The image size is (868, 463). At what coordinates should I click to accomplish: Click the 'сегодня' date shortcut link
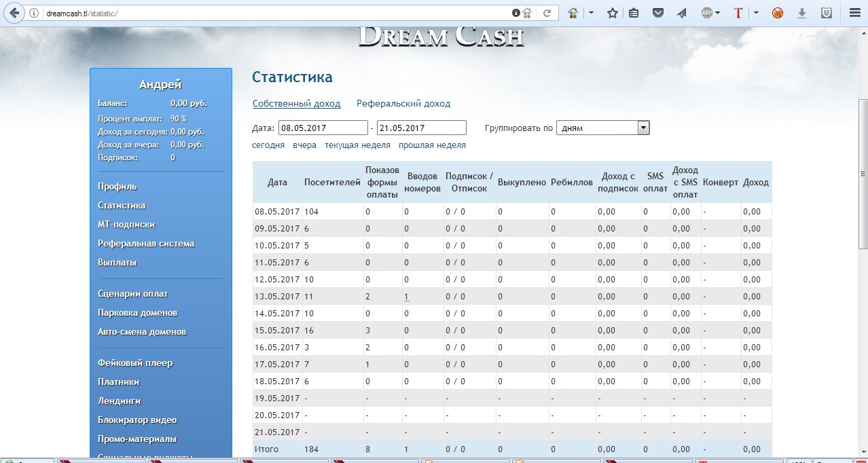pyautogui.click(x=268, y=145)
